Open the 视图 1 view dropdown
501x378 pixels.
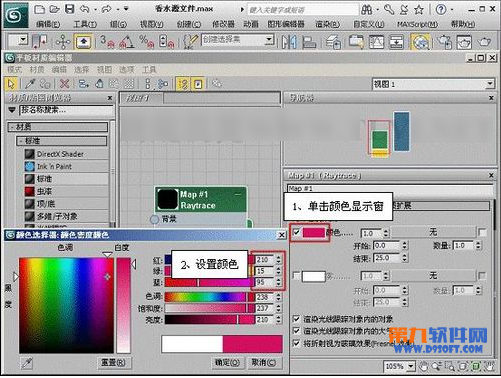[490, 84]
